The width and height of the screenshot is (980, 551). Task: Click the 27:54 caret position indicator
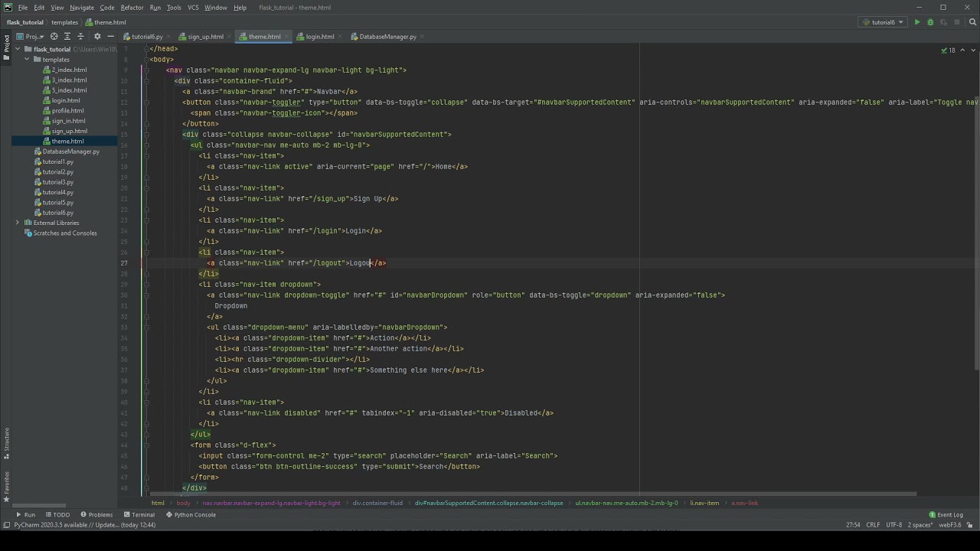(853, 525)
